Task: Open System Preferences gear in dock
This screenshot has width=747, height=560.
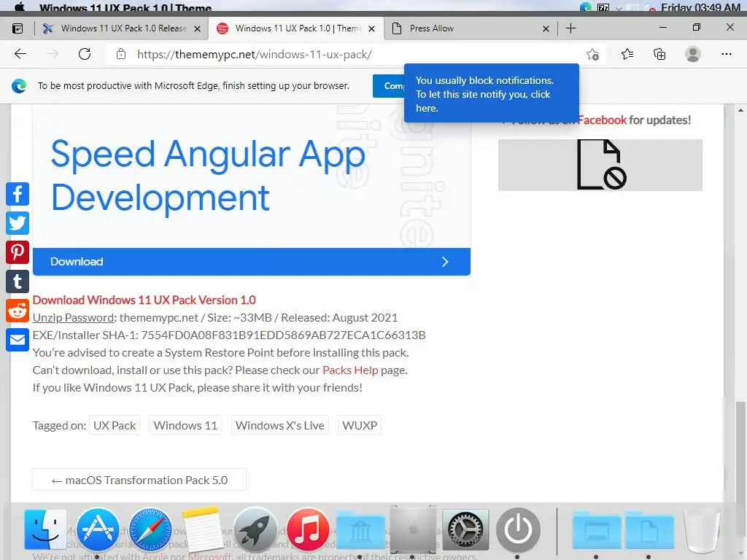Action: (x=465, y=529)
